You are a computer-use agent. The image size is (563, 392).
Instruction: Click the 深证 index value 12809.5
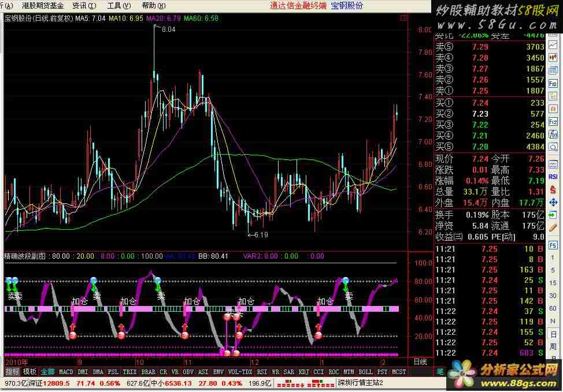57,383
